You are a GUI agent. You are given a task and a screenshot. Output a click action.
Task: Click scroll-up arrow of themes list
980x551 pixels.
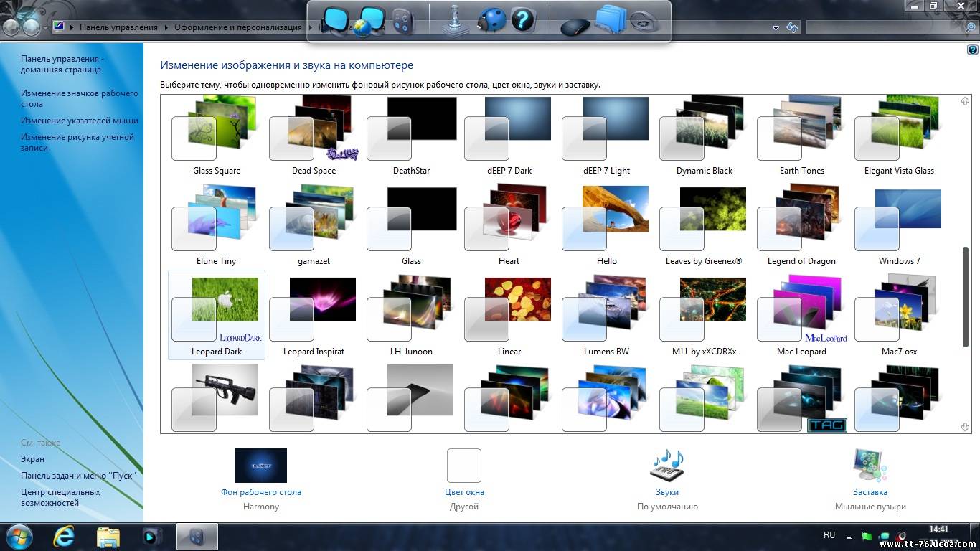(x=966, y=101)
